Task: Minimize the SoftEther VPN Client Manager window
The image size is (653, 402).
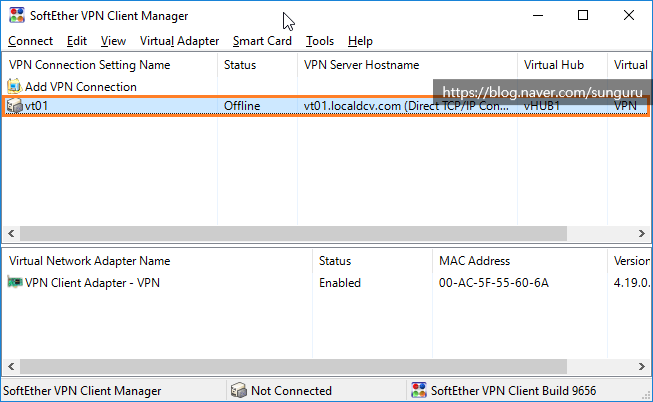Action: [538, 15]
